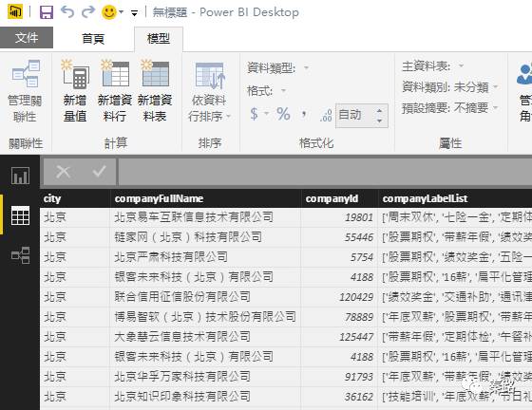The width and height of the screenshot is (532, 410).
Task: Commit formula with checkmark button
Action: pyautogui.click(x=100, y=171)
